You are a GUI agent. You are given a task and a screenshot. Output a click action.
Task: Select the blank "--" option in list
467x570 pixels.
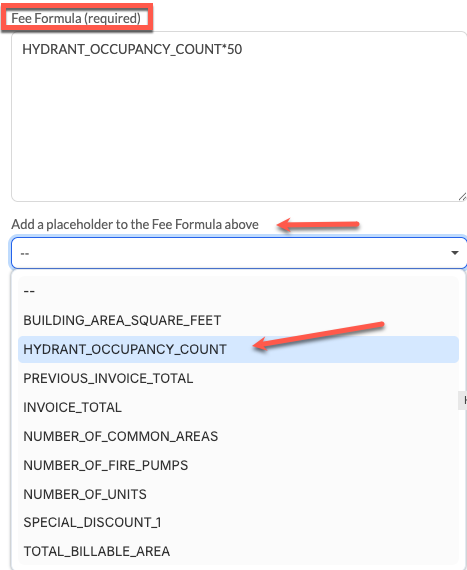point(238,292)
